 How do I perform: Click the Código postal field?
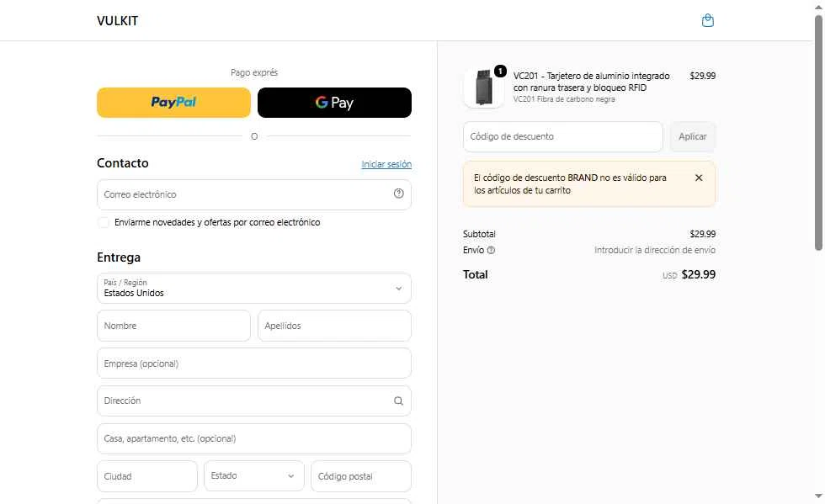tap(361, 476)
